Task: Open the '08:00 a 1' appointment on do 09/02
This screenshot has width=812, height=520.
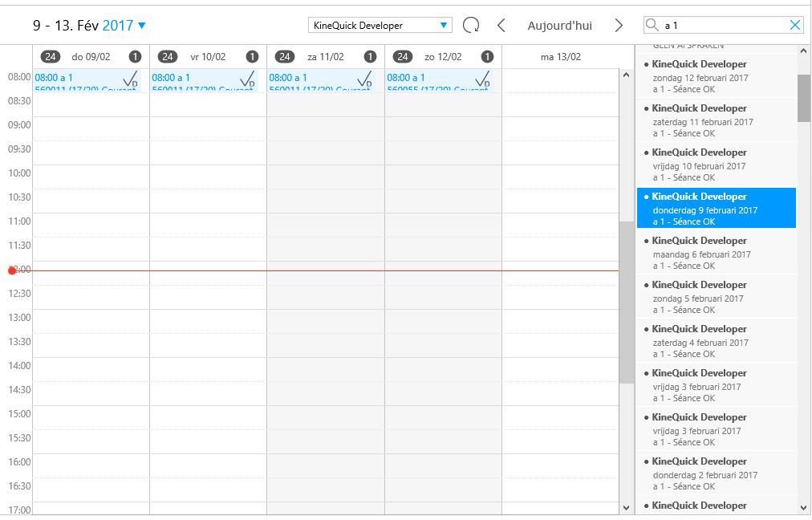Action: coord(87,81)
